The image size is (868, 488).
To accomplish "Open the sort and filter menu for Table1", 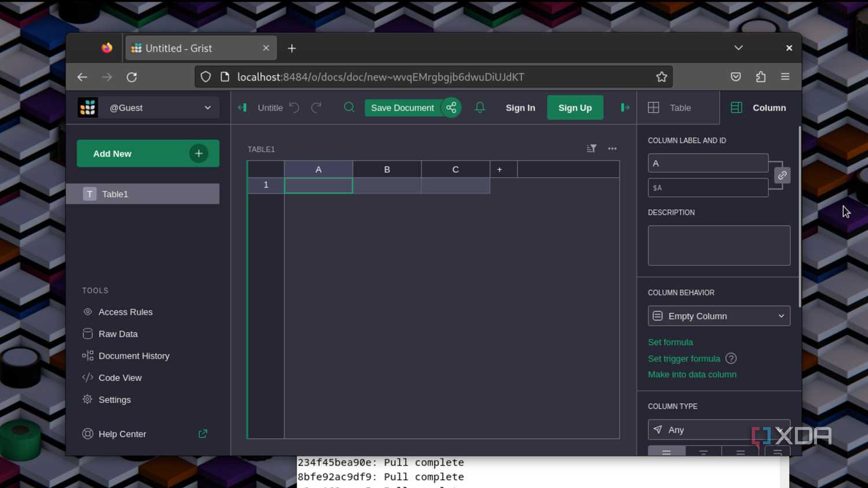I will (591, 149).
